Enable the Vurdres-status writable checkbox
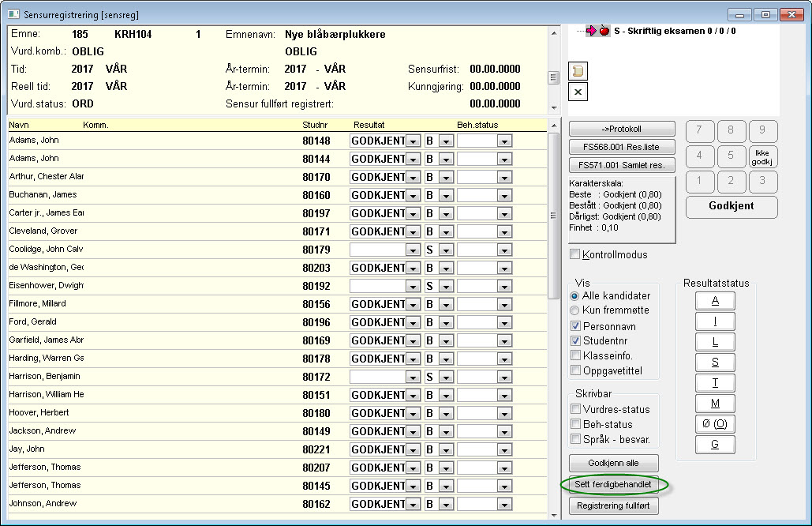The height and width of the screenshot is (526, 812). pyautogui.click(x=575, y=409)
